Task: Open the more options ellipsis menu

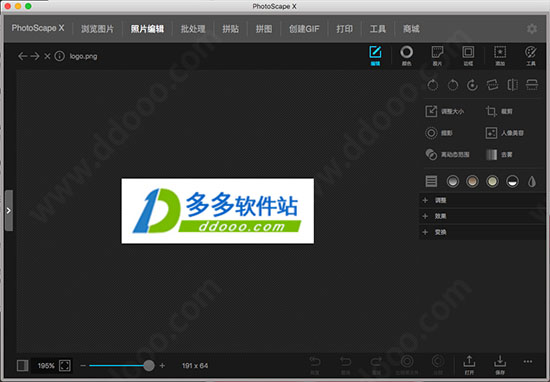Action: tap(528, 362)
